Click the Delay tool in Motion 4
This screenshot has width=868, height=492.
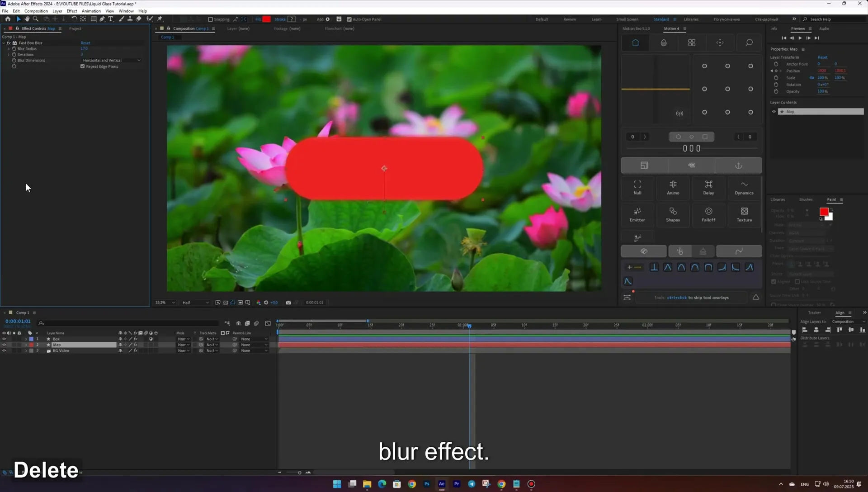(x=708, y=187)
